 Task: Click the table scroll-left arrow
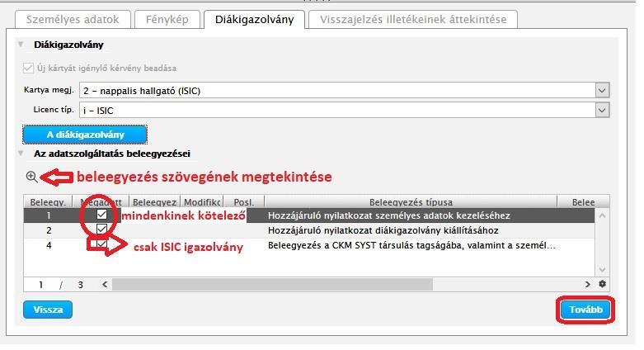pyautogui.click(x=105, y=284)
